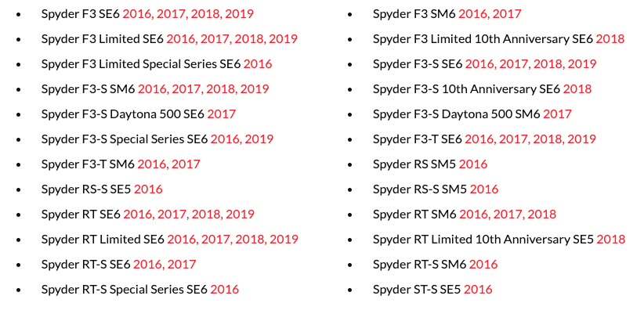Screen dimensions: 644x310
Task: Choose 2018 for Spyder RT SE6
Action: click(206, 214)
